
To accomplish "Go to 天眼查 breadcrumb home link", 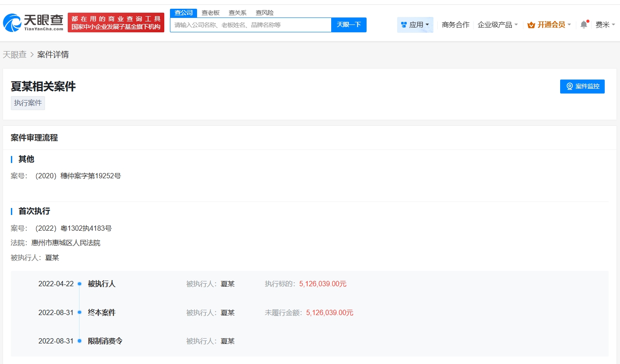I will (x=15, y=55).
